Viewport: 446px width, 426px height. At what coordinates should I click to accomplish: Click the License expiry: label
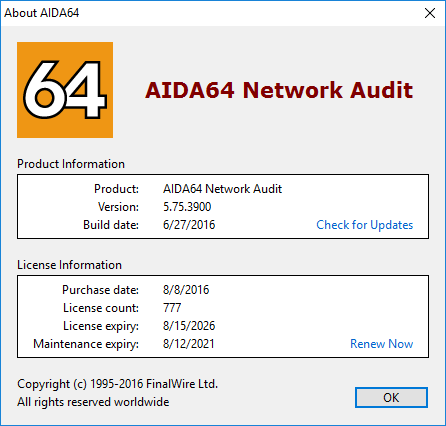pyautogui.click(x=101, y=326)
